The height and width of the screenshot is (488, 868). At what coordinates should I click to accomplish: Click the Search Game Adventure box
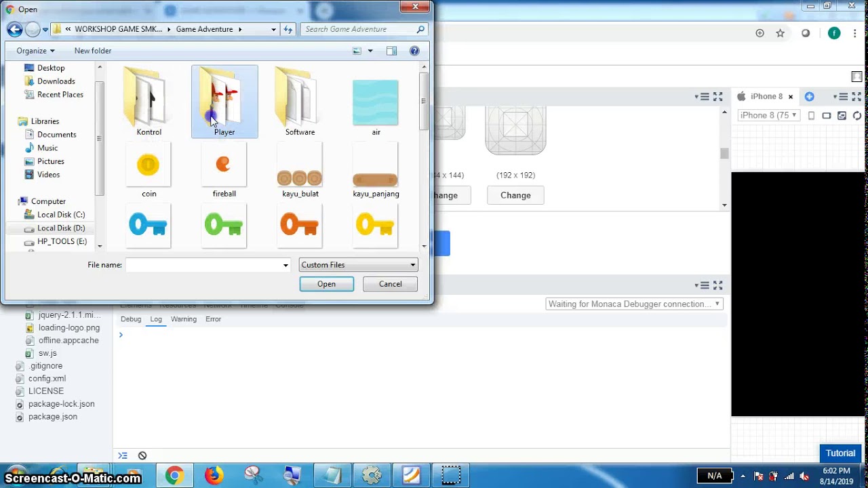click(365, 29)
